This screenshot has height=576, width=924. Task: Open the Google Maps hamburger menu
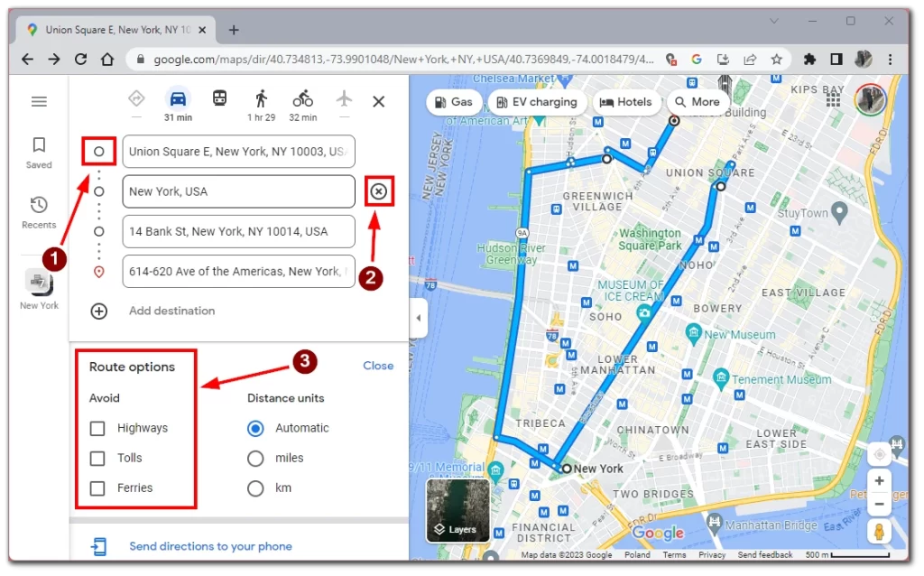39,101
